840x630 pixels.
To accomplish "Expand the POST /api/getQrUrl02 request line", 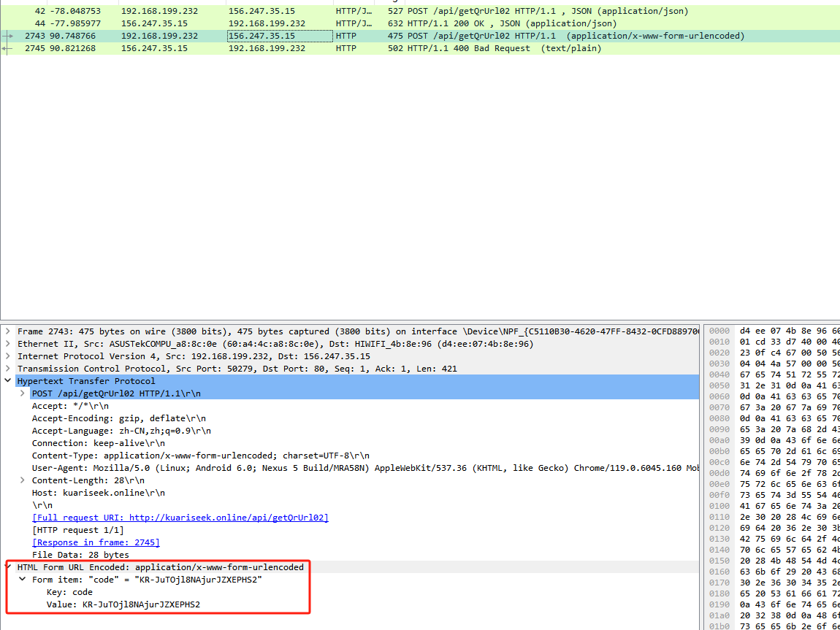I will [23, 393].
